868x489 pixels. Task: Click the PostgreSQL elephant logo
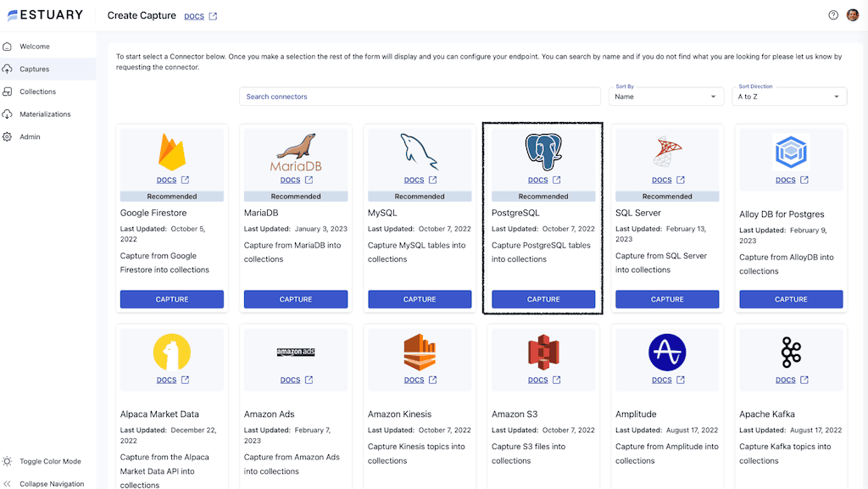click(x=542, y=151)
